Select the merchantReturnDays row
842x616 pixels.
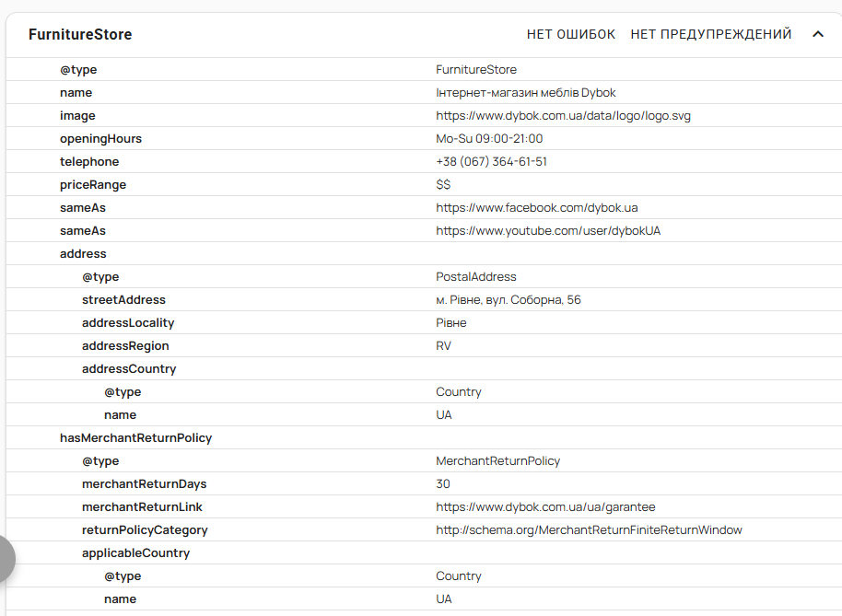pyautogui.click(x=424, y=484)
